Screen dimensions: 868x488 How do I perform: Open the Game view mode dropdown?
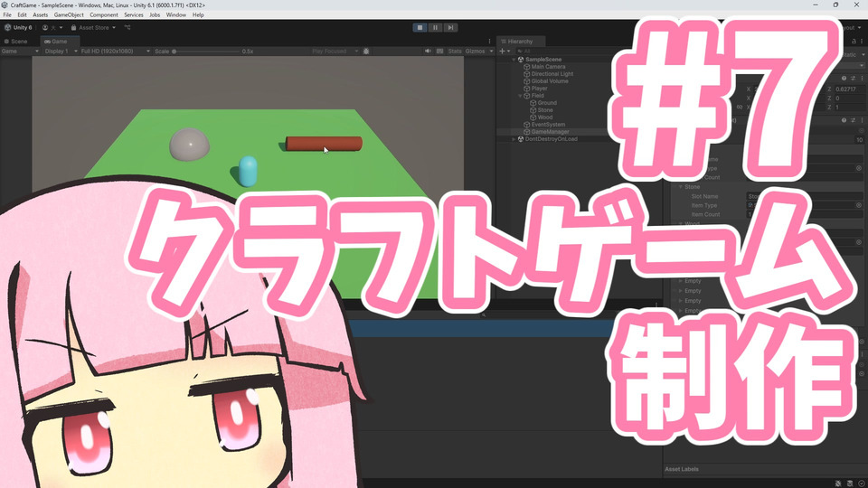coord(20,51)
